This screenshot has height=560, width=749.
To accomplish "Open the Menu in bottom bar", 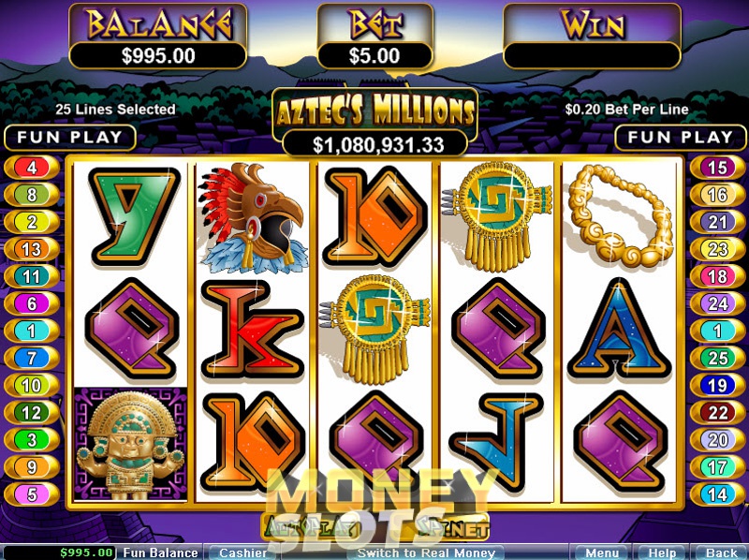I will tap(601, 553).
